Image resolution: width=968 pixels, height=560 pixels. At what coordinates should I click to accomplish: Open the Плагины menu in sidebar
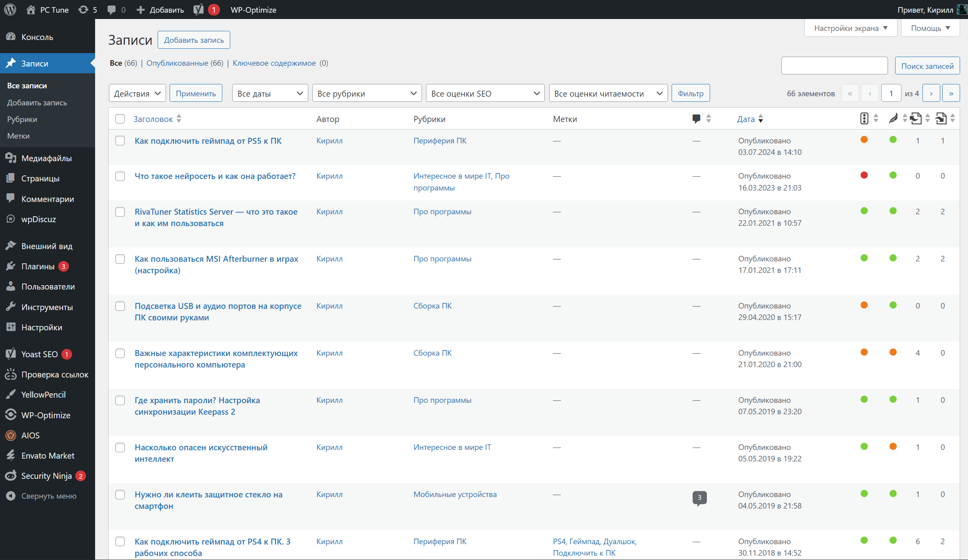[x=38, y=267]
